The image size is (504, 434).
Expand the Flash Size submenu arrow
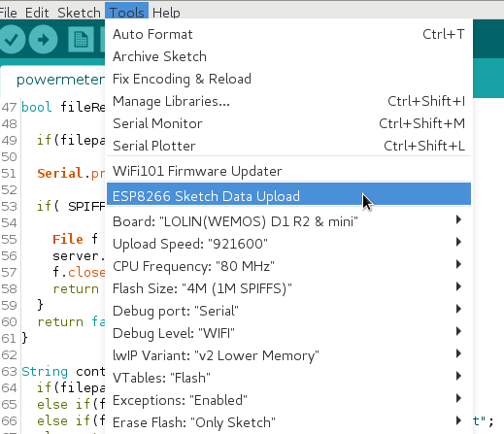pyautogui.click(x=458, y=286)
